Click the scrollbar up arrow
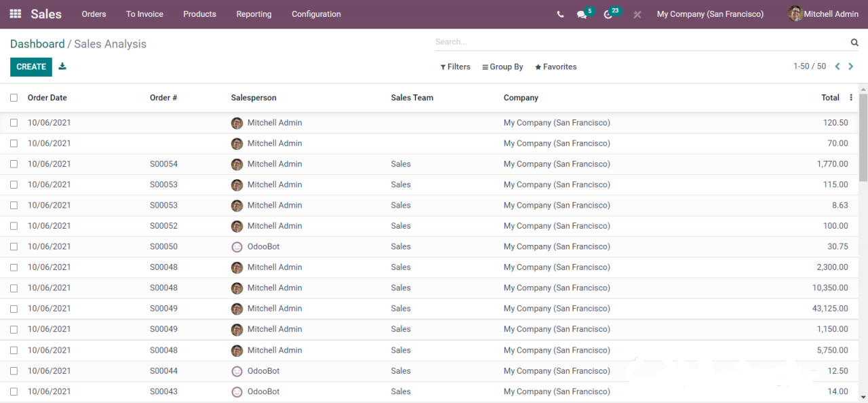868x403 pixels. [863, 88]
